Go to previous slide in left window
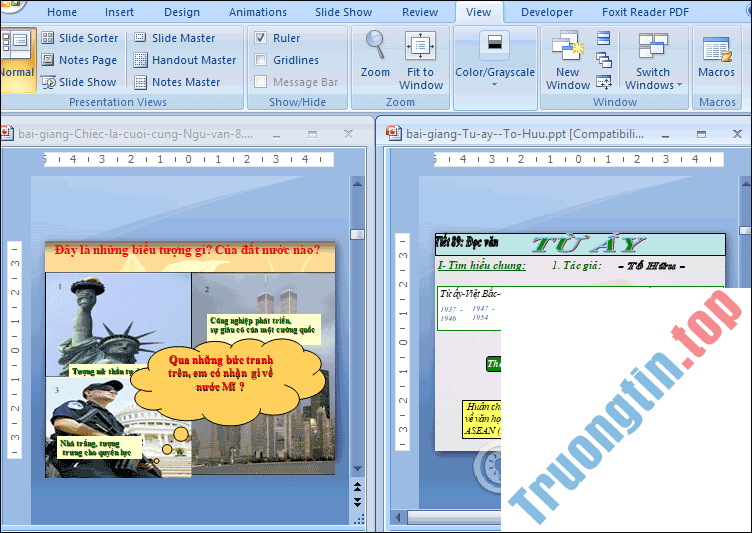The height and width of the screenshot is (533, 752). click(357, 487)
